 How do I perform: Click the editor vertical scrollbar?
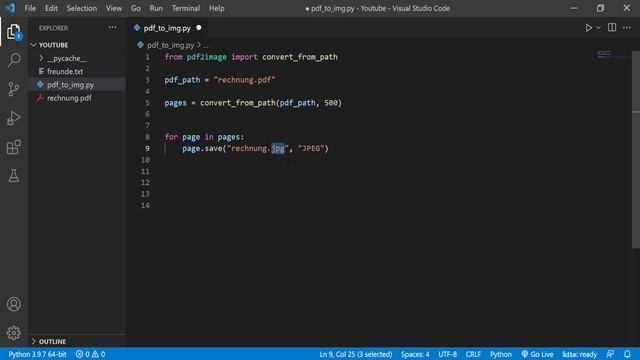636,149
